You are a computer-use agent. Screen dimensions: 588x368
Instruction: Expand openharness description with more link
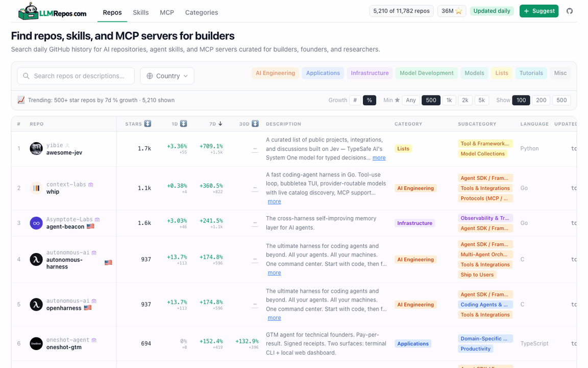[x=274, y=318]
